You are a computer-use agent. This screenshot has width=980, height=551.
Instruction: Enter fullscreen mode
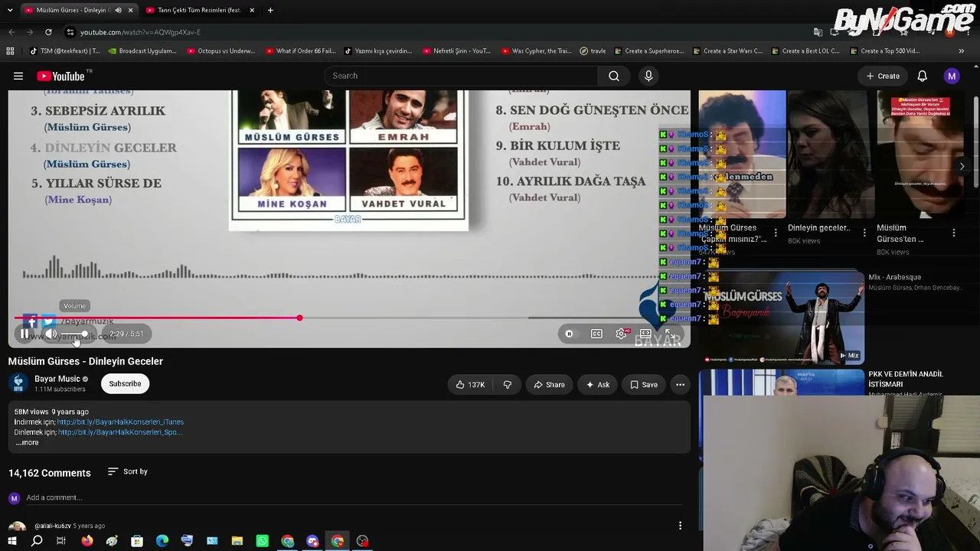670,334
